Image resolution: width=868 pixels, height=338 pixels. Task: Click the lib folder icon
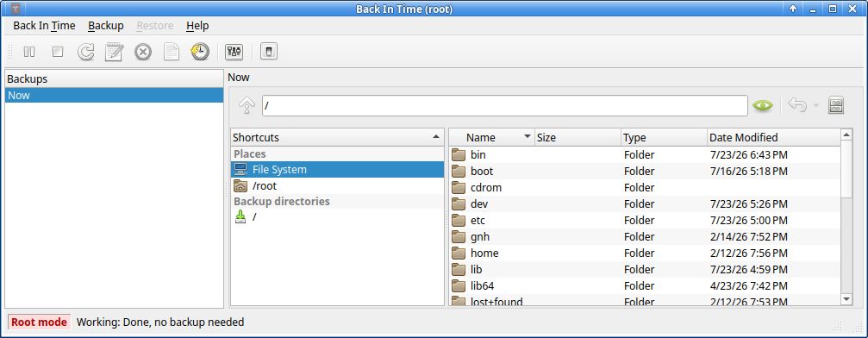click(x=459, y=269)
